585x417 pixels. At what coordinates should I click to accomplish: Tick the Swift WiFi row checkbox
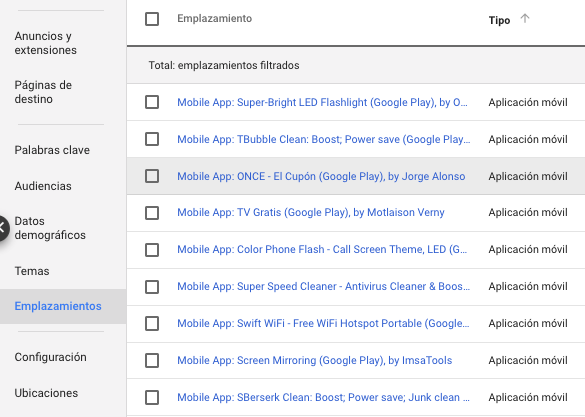(x=152, y=324)
